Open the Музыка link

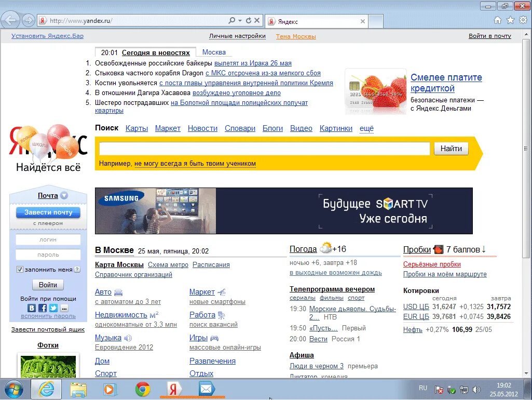[x=108, y=338]
